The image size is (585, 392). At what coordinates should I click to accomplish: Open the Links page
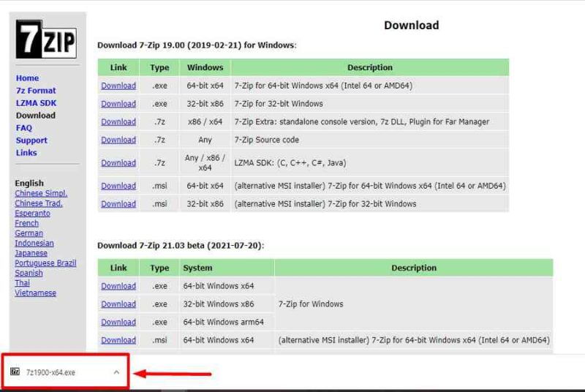(26, 153)
